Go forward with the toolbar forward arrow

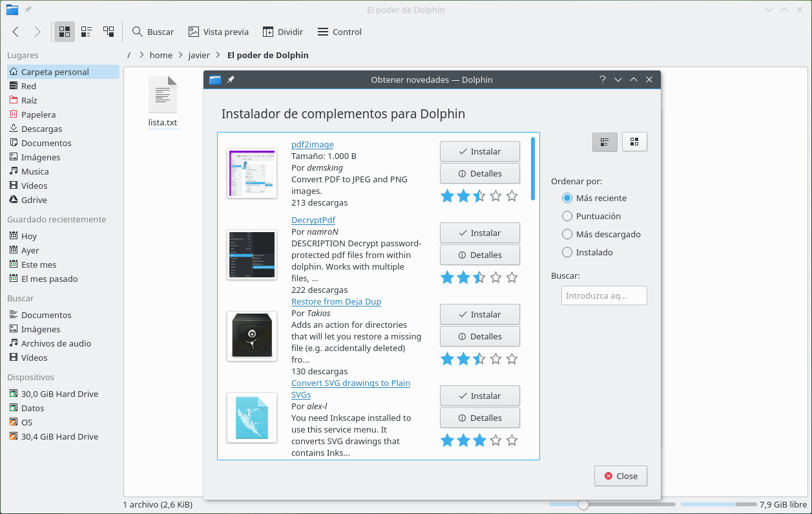click(37, 32)
